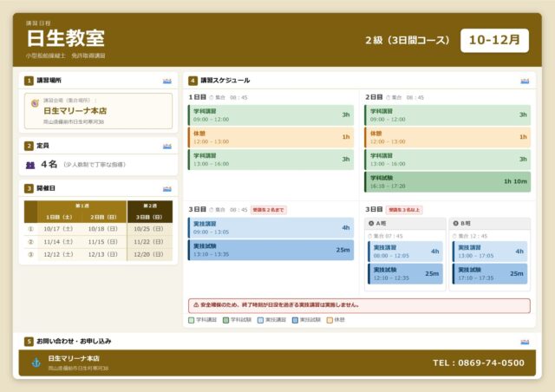Click number badge 4 beside 講習スケジュール
This screenshot has width=555, height=392.
[193, 81]
